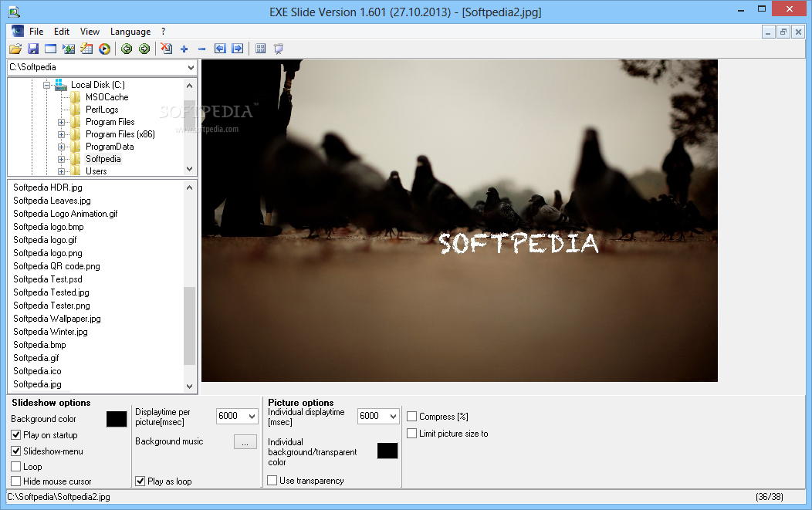Click the colorful play slideshow icon
This screenshot has width=812, height=510.
point(105,49)
